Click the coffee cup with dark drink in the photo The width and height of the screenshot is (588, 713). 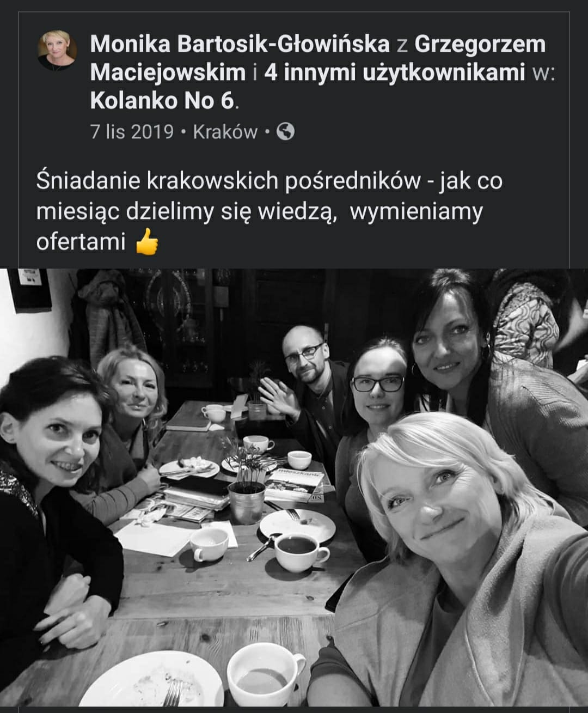click(301, 551)
